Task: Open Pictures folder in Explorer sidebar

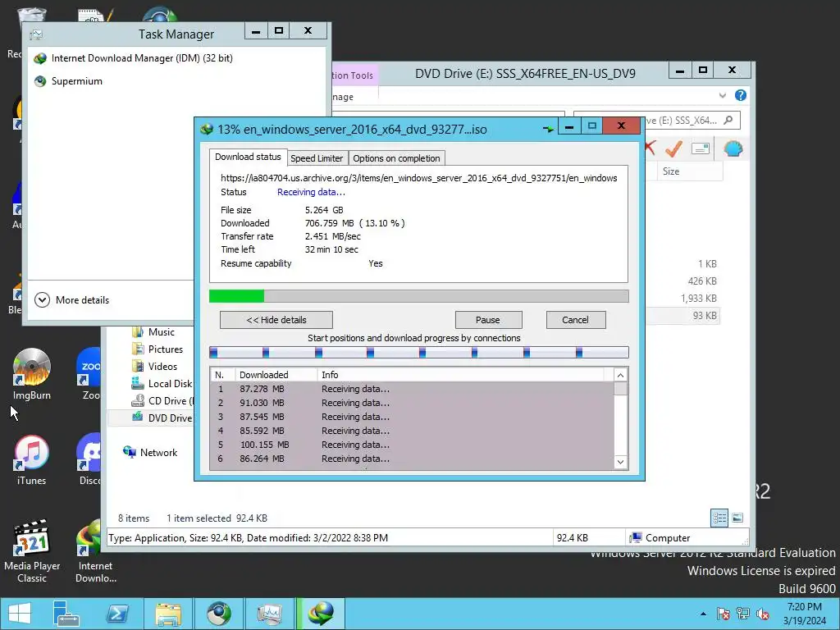Action: pos(157,349)
